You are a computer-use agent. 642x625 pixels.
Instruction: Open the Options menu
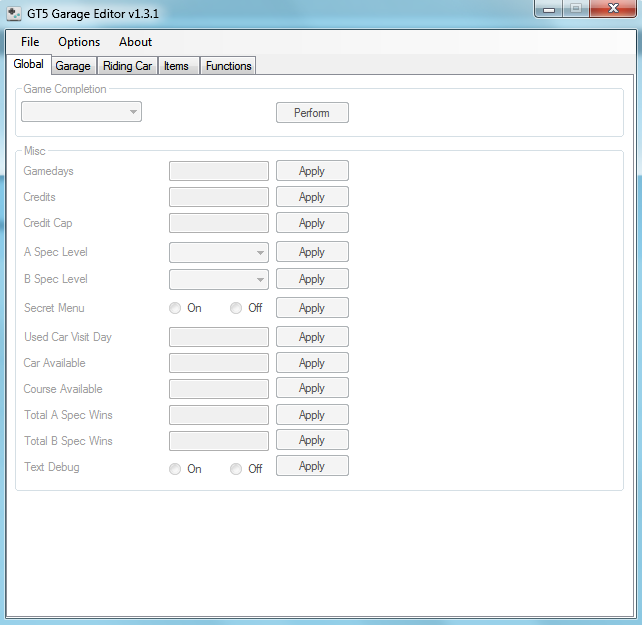(79, 42)
